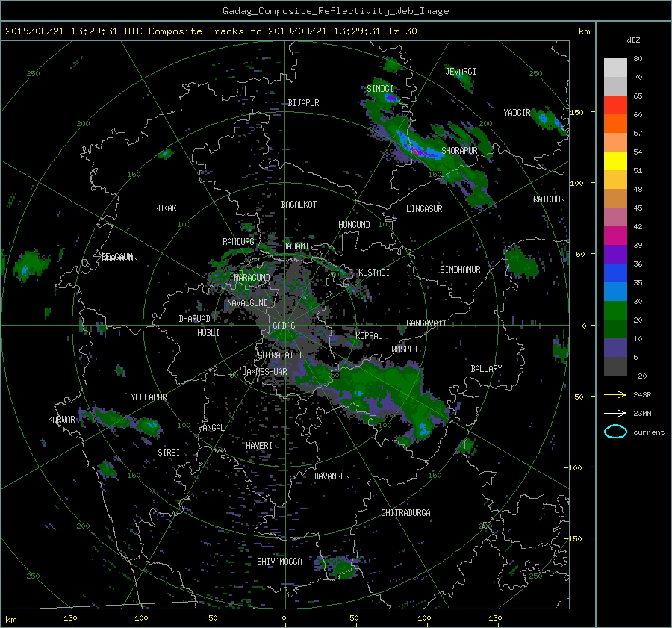This screenshot has height=628, width=672.
Task: Select the KARWAR label
Action: tap(61, 419)
